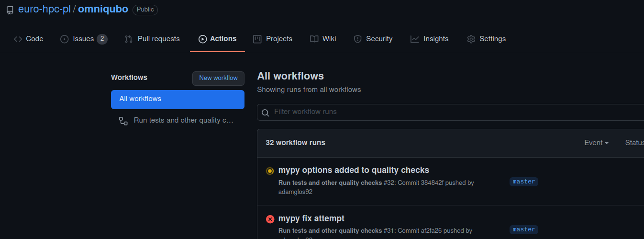
Task: Click the All workflows page heading
Action: (290, 76)
